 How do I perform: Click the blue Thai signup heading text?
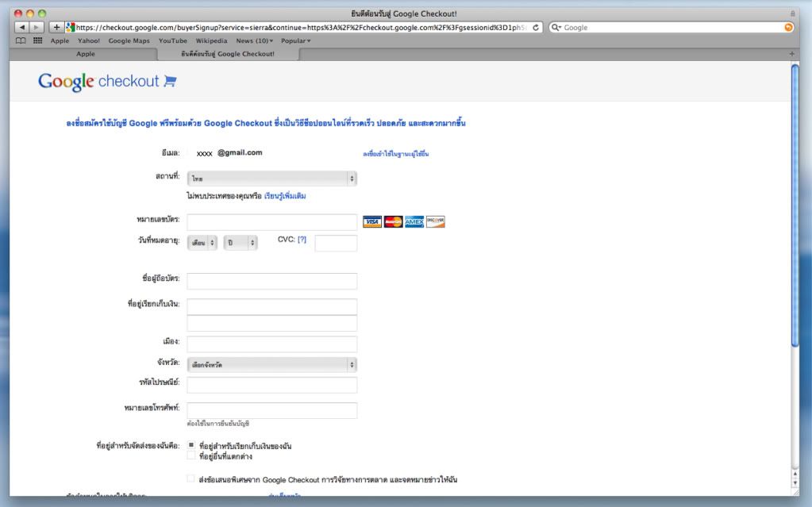pyautogui.click(x=266, y=123)
